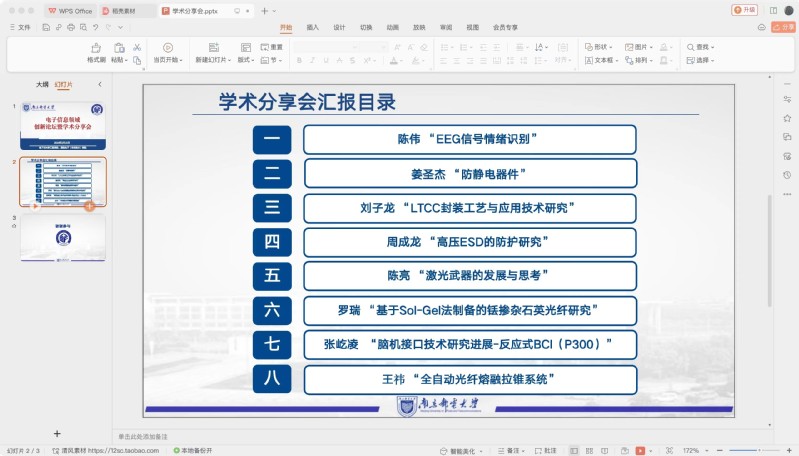The width and height of the screenshot is (799, 456).
Task: Open the Design (设计) ribbon tab
Action: 340,27
